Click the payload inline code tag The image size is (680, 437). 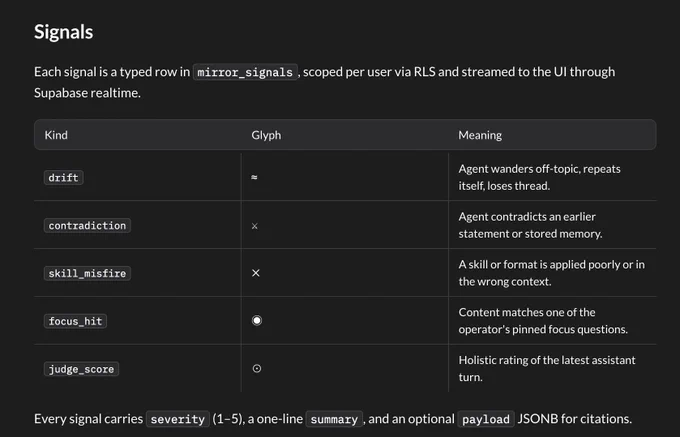[x=486, y=419]
